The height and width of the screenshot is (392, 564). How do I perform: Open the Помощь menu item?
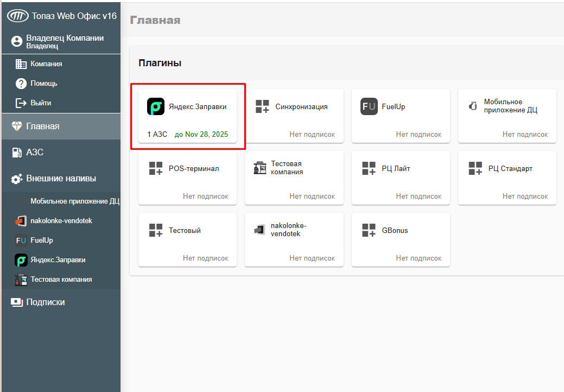point(61,84)
